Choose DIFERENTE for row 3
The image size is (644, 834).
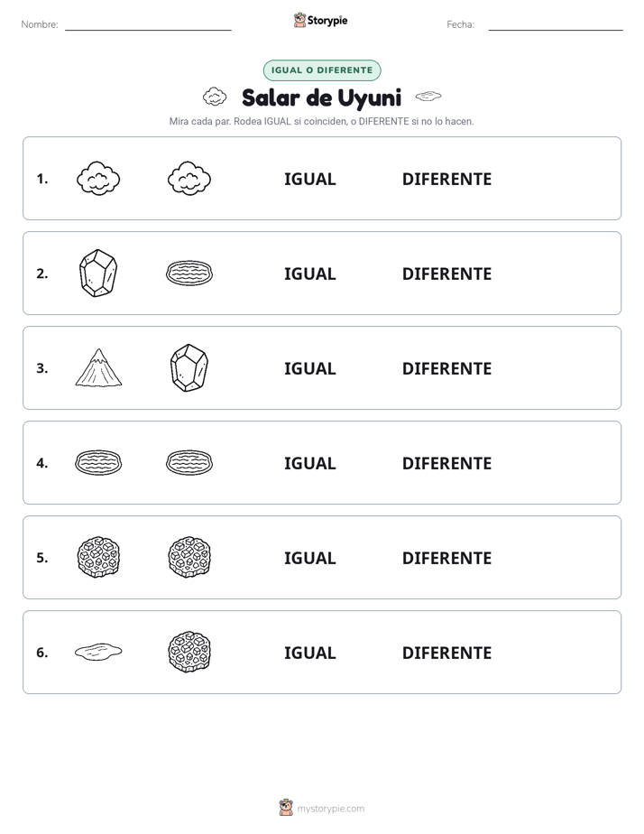pyautogui.click(x=446, y=368)
